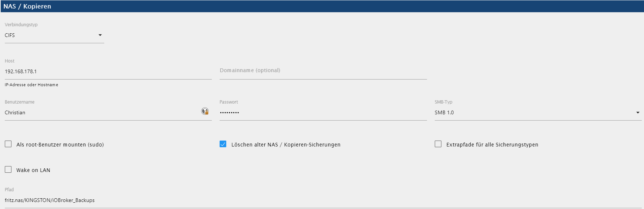Enable Als root-Benutzer mounten (sudo) checkbox
The height and width of the screenshot is (209, 644).
[8, 144]
